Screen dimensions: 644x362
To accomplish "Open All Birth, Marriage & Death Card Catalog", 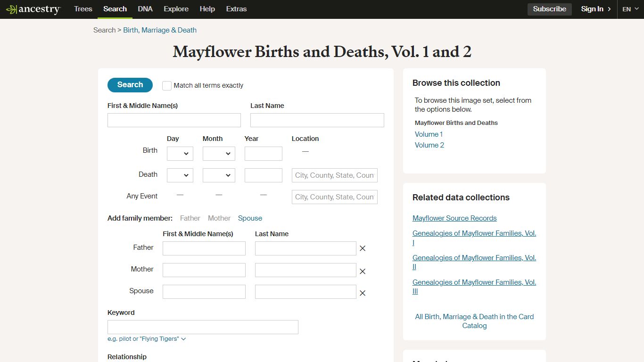I will pyautogui.click(x=474, y=321).
